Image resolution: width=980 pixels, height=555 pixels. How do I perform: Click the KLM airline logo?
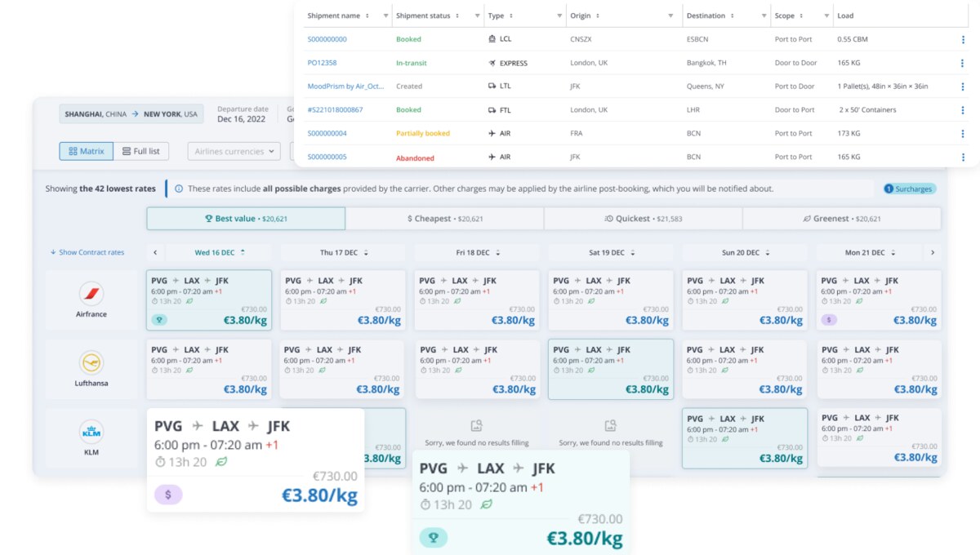point(91,432)
